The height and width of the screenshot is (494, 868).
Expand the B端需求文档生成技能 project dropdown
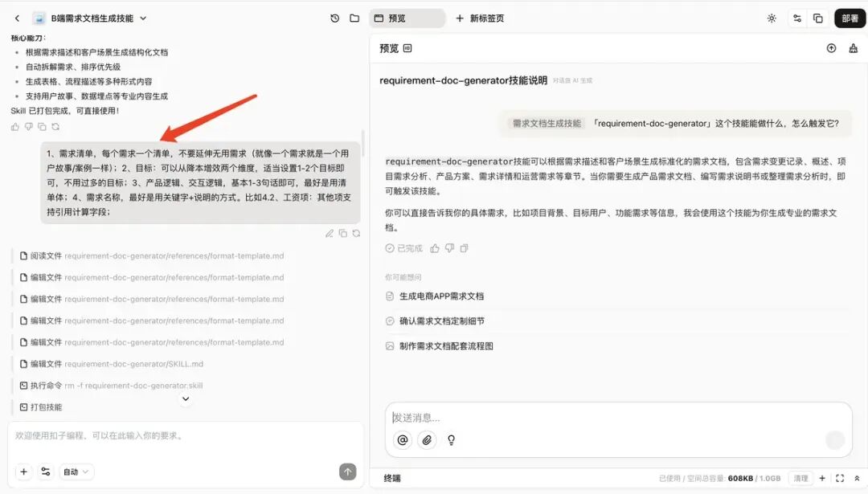(x=143, y=18)
